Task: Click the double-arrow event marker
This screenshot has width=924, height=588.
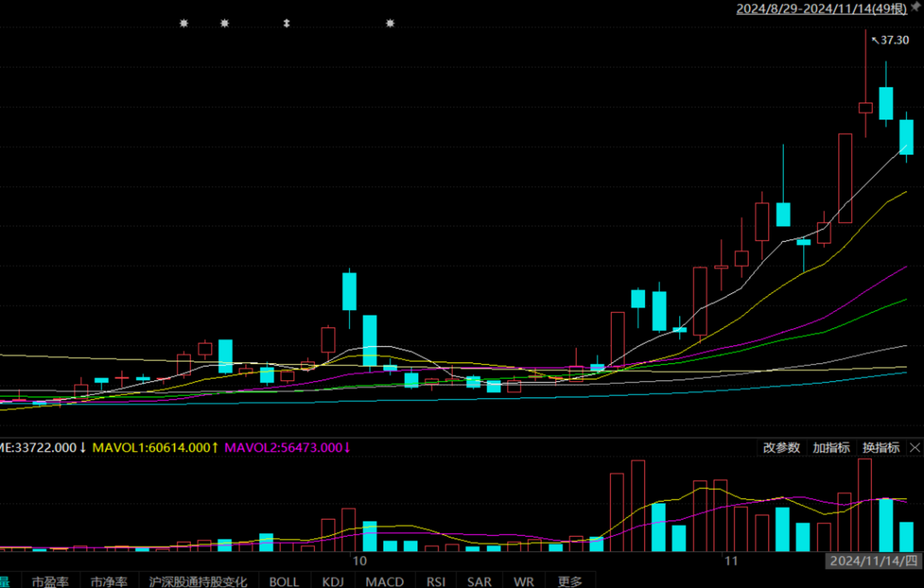Action: pyautogui.click(x=287, y=24)
